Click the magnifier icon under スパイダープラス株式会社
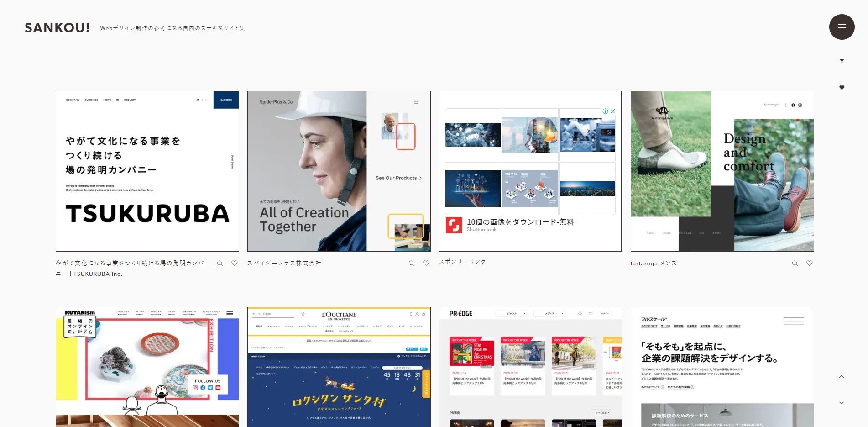 (x=412, y=264)
